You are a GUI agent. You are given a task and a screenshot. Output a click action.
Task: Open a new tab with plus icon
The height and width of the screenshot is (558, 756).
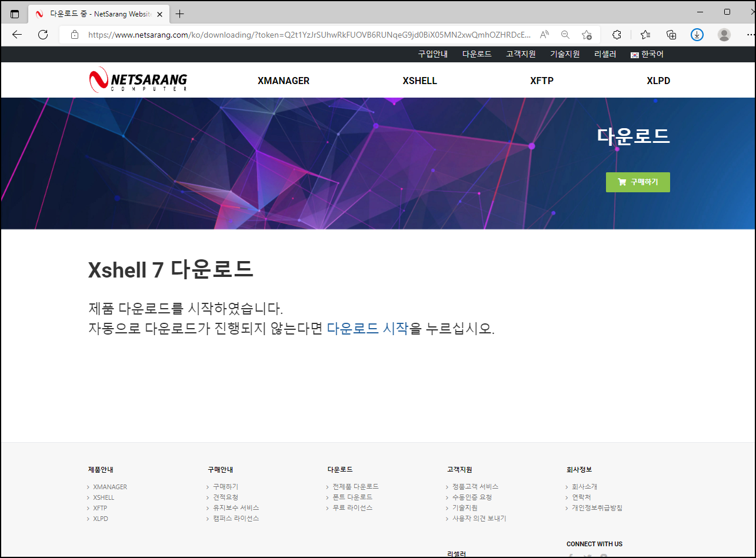click(180, 14)
